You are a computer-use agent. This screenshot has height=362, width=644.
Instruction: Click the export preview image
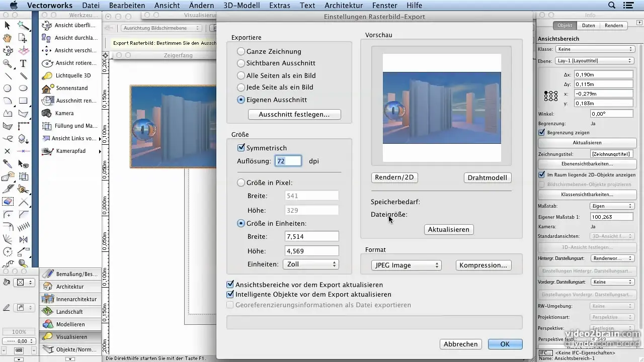pos(442,108)
